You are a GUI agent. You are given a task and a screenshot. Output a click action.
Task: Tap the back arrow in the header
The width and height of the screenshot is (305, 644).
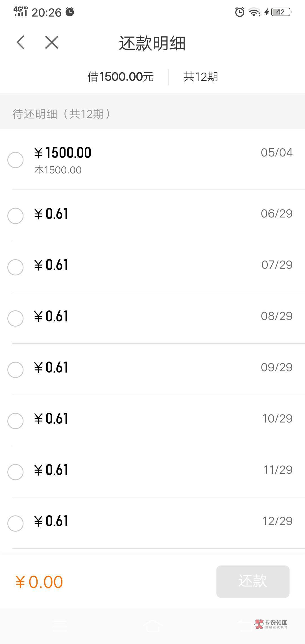point(21,43)
